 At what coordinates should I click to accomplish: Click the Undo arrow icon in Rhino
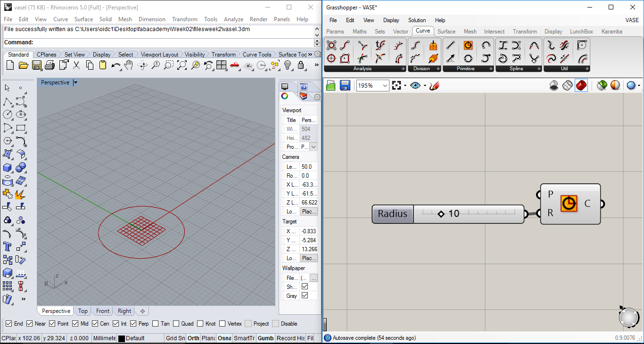point(116,66)
